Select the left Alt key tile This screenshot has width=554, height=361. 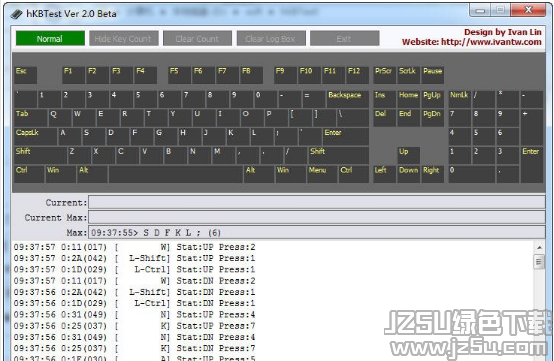(x=93, y=174)
